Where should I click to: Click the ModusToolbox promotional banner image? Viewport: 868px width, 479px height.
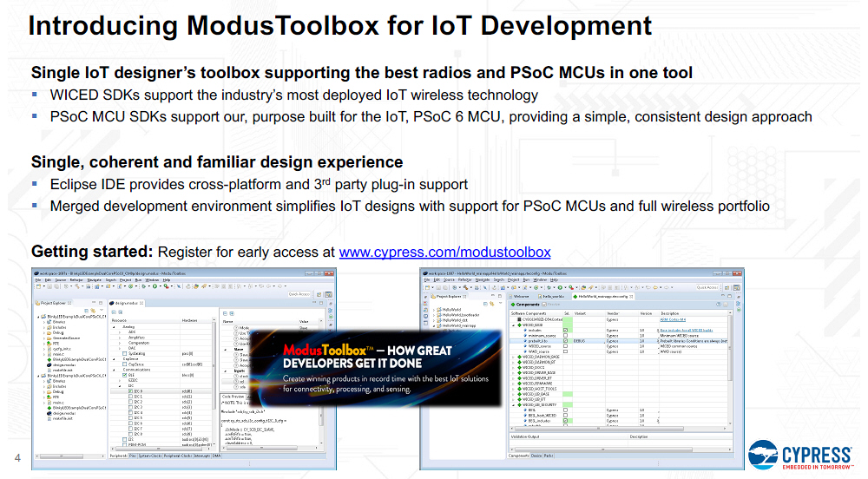pos(377,369)
